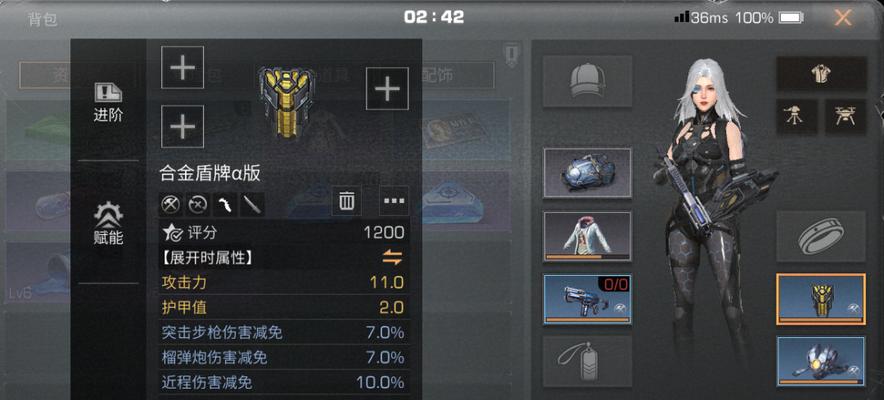
Task: Add module in the right plus slot
Action: pyautogui.click(x=387, y=88)
